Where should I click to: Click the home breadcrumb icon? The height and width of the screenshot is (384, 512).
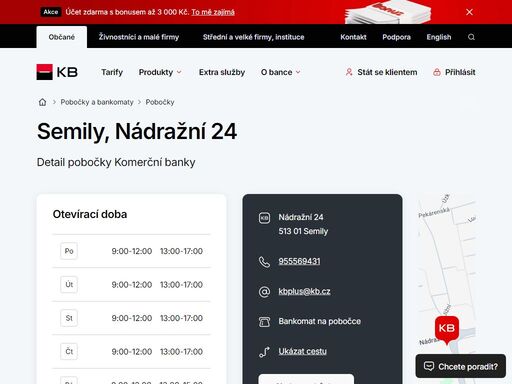click(x=42, y=102)
